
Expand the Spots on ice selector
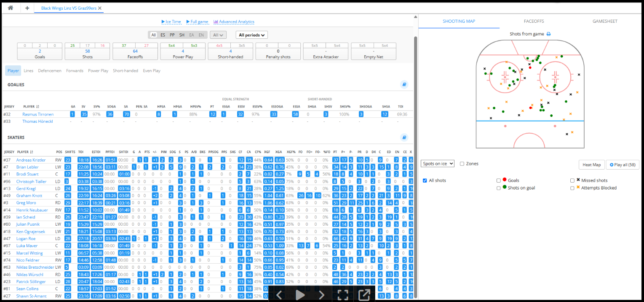437,164
